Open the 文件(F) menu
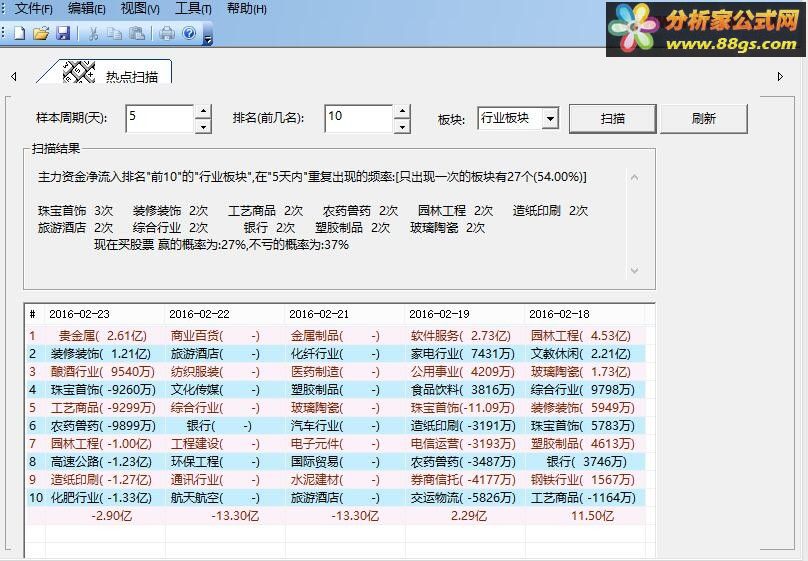The image size is (808, 561). click(x=33, y=8)
